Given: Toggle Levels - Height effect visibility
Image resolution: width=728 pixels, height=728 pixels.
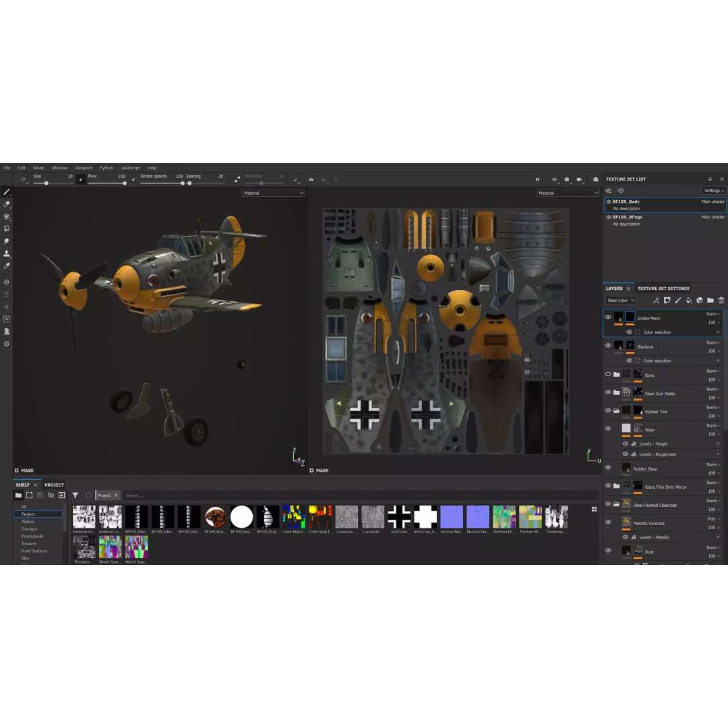Looking at the screenshot, I should (626, 444).
